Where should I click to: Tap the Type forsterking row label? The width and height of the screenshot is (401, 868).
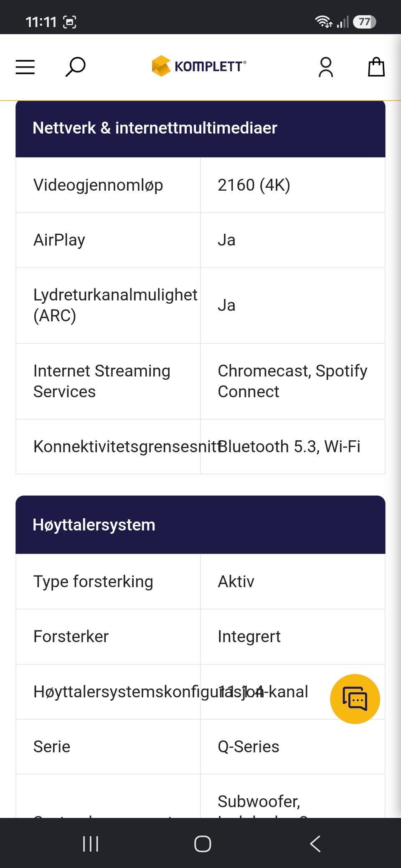coord(93,582)
